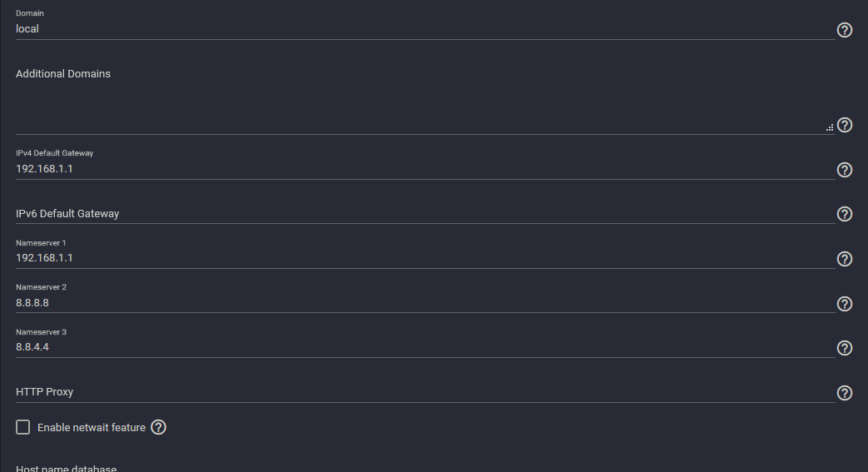Open help for the Domain field
Image resolution: width=868 pixels, height=472 pixels.
[844, 30]
